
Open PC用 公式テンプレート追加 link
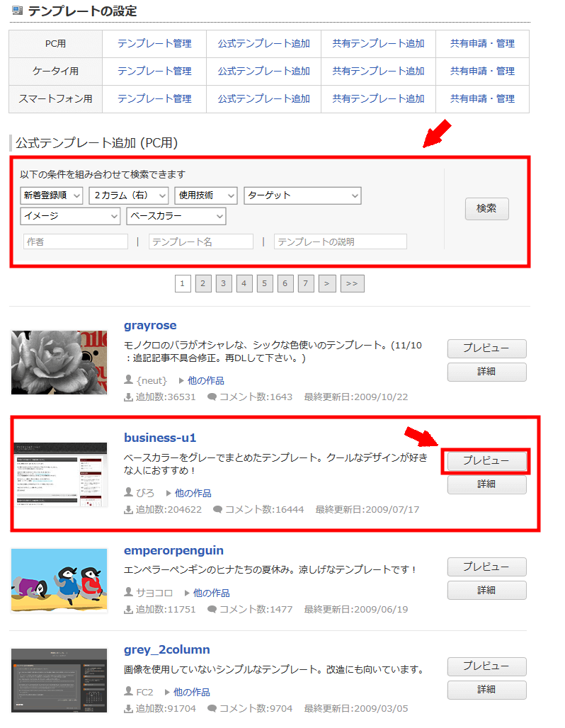click(263, 44)
